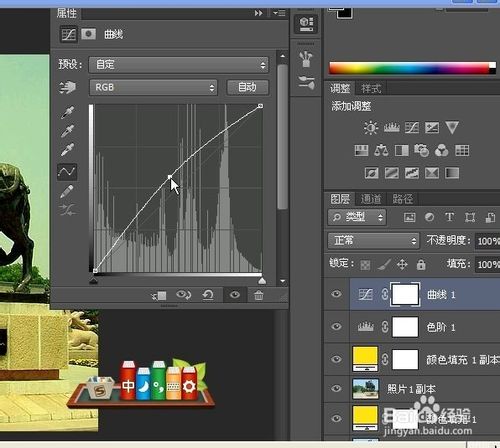
Task: Click the clip to layer icon
Action: [x=159, y=295]
